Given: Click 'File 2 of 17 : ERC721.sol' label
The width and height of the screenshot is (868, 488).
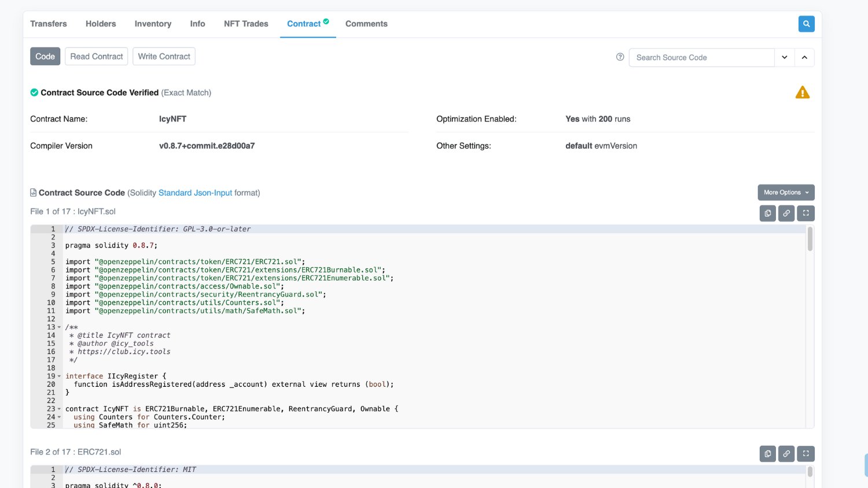Looking at the screenshot, I should (x=76, y=452).
